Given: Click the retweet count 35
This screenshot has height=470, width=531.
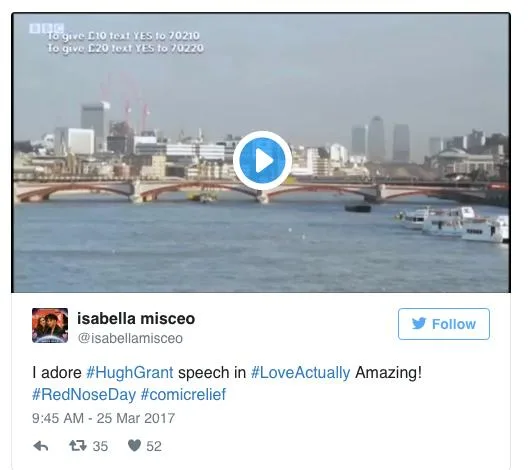Looking at the screenshot, I should click(100, 446).
